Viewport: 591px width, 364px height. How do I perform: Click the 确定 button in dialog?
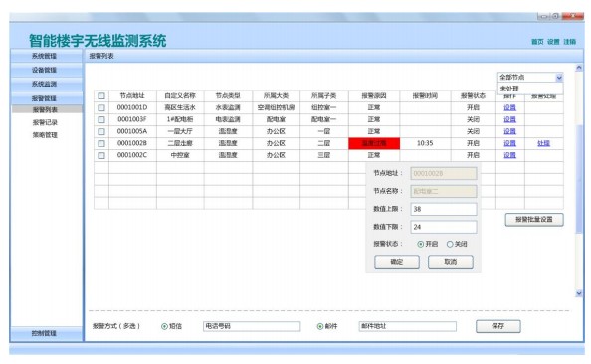[x=397, y=262]
